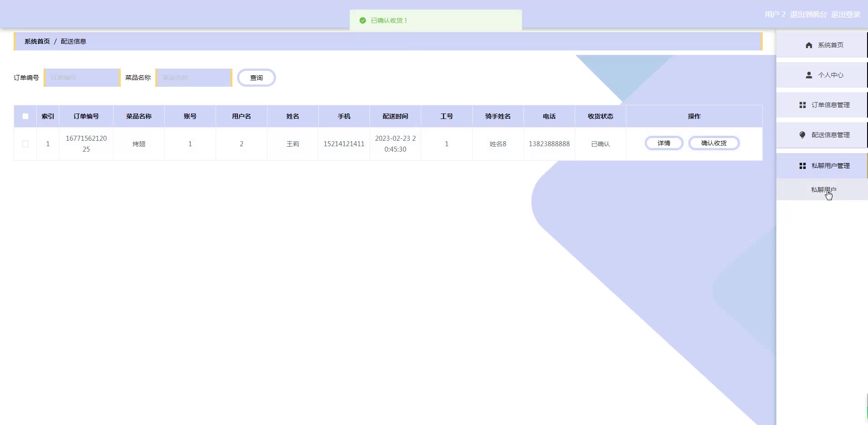Viewport: 868px width, 425px height.
Task: Tick the checkbox for row 烤翅
Action: tap(25, 144)
